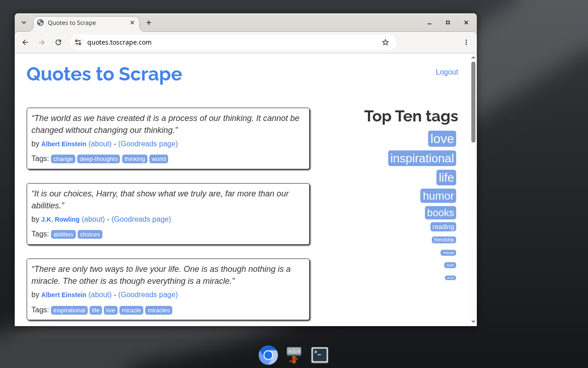Click the scrollbar down arrow
Viewport: 588px width, 368px height.
(x=473, y=322)
